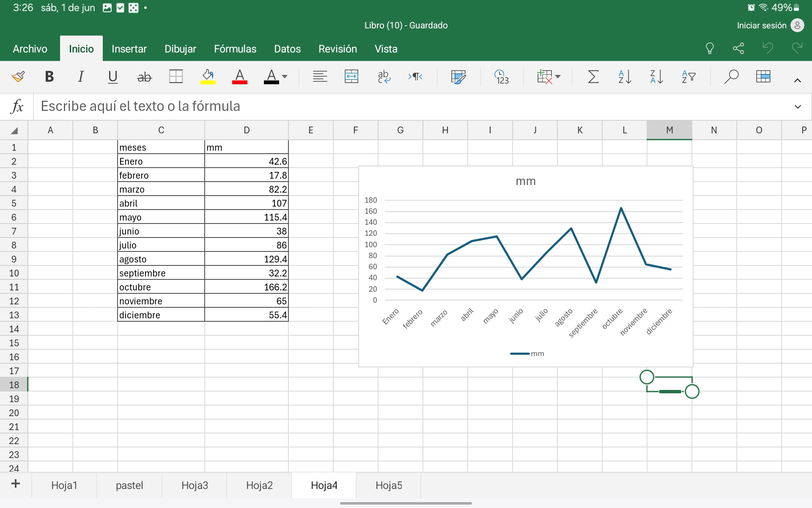The height and width of the screenshot is (508, 812).
Task: Toggle bold formatting
Action: [49, 77]
